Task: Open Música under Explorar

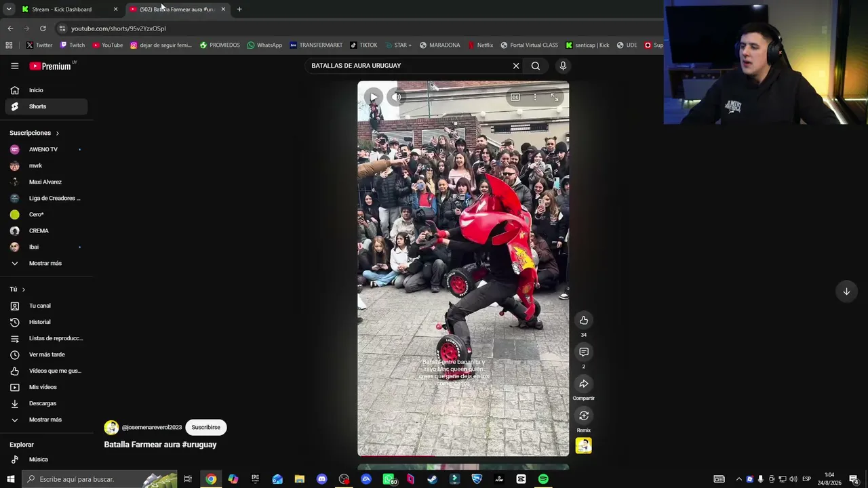Action: [46, 460]
